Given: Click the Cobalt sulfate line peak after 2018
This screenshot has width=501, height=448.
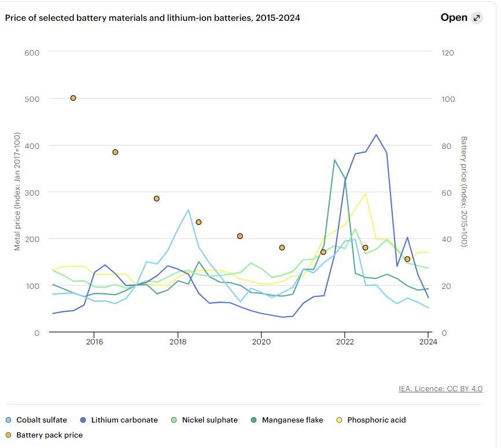Looking at the screenshot, I should click(x=188, y=210).
